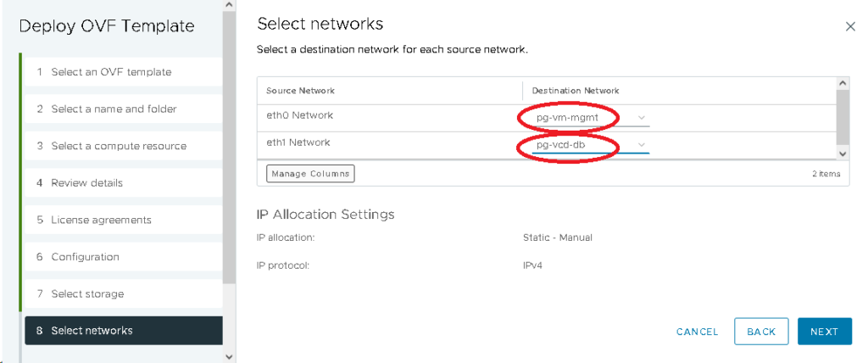Click the NEXT button
Viewport: 868px width, 363px height.
(x=823, y=332)
